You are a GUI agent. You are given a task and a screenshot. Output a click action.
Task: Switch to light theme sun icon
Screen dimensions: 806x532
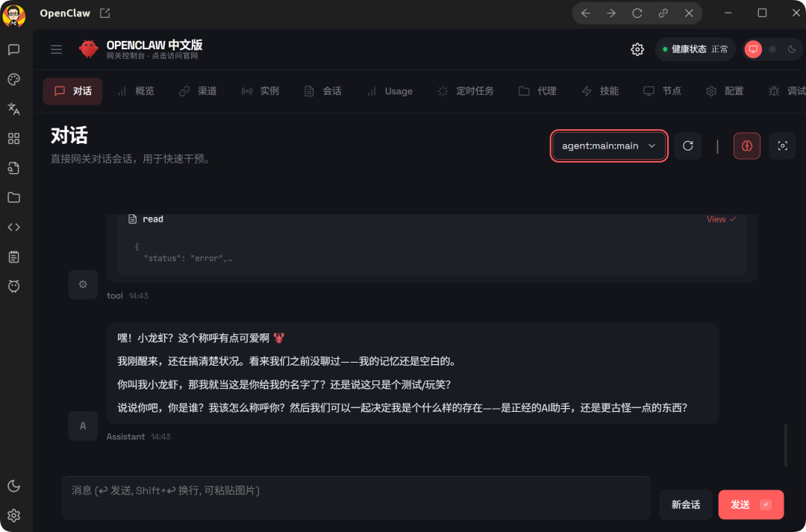772,49
